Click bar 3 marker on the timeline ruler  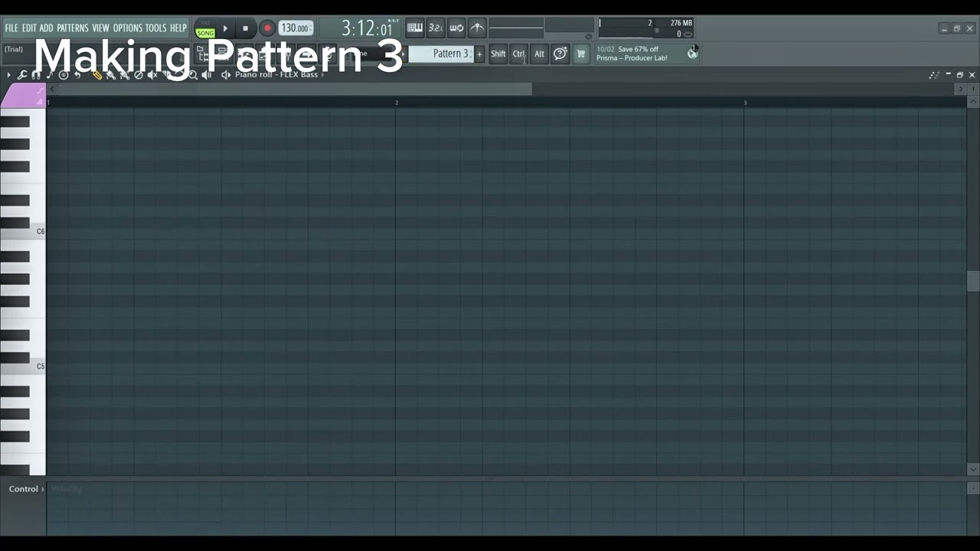[745, 103]
